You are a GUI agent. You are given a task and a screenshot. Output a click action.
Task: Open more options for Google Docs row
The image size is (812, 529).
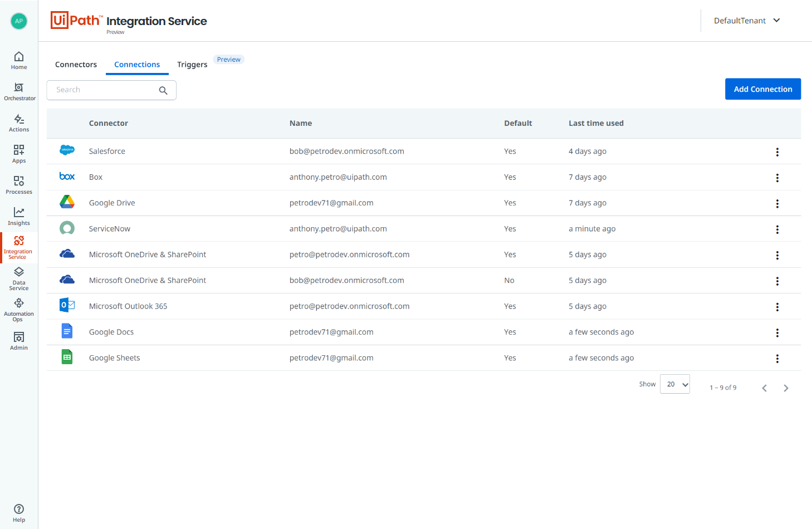pos(777,333)
